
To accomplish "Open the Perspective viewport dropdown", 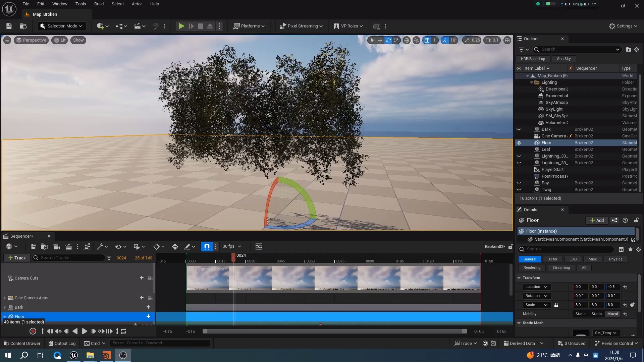I will pos(31,40).
